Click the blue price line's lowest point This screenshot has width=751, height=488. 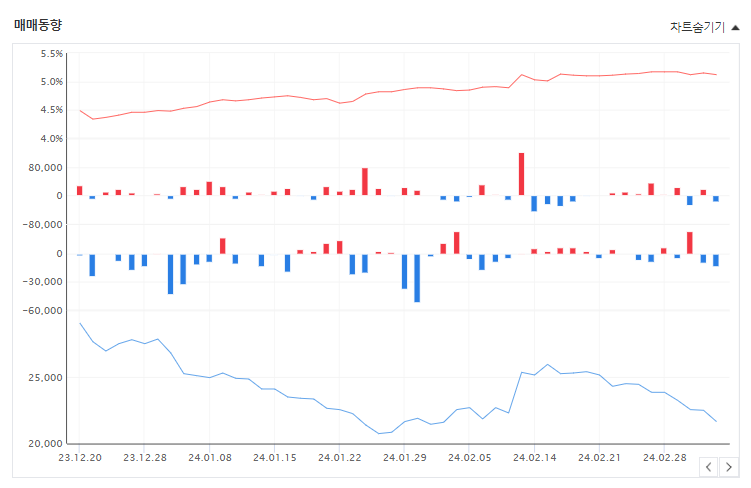click(x=378, y=434)
